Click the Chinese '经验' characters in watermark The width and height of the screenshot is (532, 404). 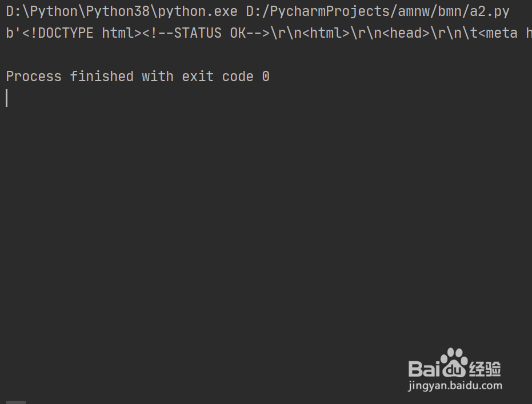(486, 369)
